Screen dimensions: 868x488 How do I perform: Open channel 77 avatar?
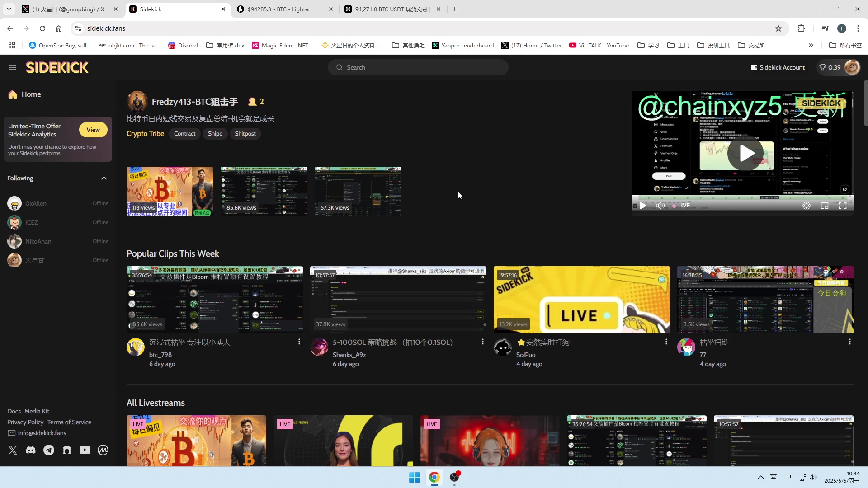point(686,347)
